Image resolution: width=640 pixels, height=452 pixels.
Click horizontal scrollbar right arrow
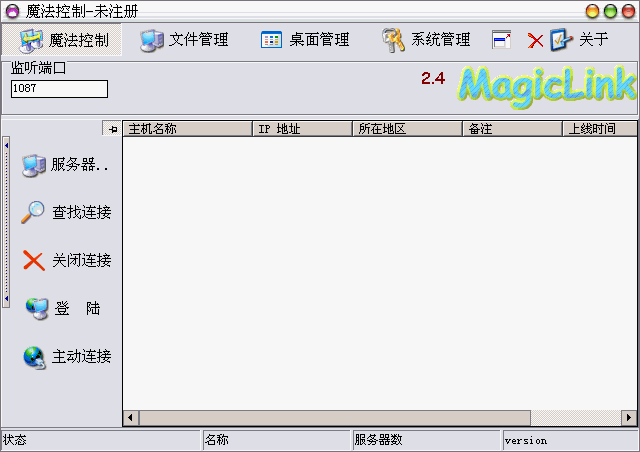(628, 418)
